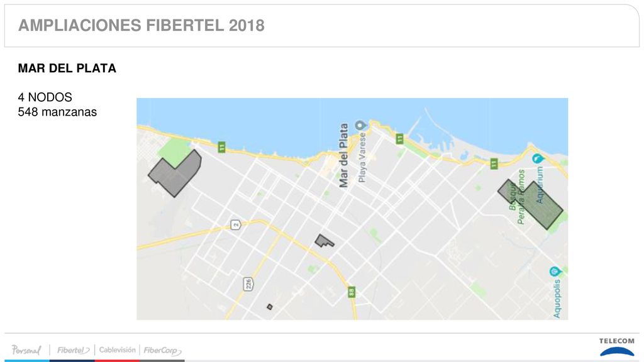This screenshot has height=362, width=644.
Task: Click the Playa Varese map pin
Action: point(360,125)
